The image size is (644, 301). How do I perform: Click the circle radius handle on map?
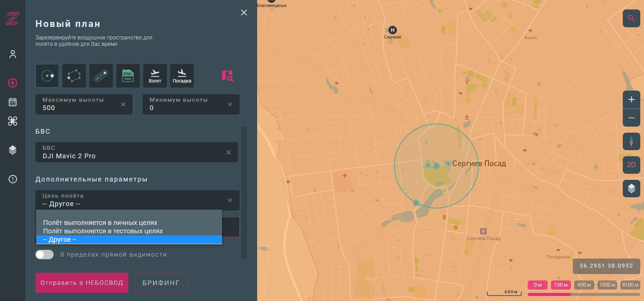click(416, 203)
